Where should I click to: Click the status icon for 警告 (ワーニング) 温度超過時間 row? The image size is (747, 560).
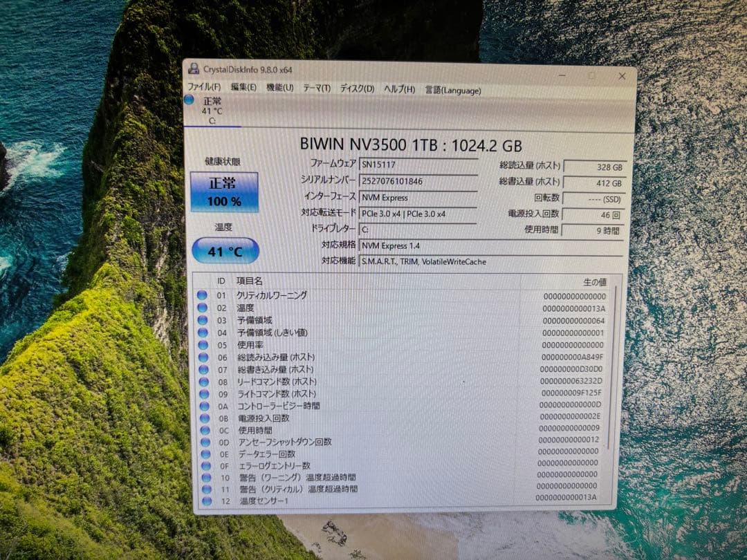pos(206,478)
